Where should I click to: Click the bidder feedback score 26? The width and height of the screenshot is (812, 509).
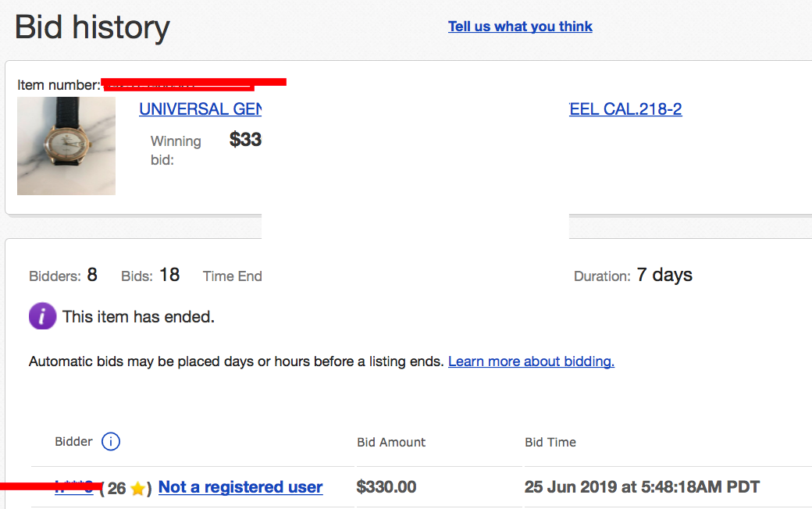pyautogui.click(x=116, y=489)
